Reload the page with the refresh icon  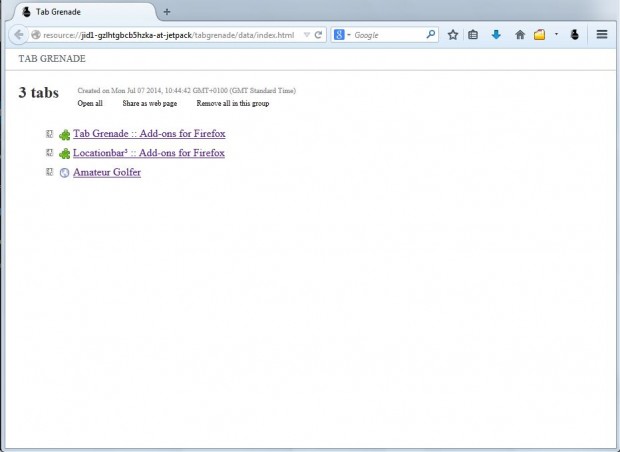[318, 35]
